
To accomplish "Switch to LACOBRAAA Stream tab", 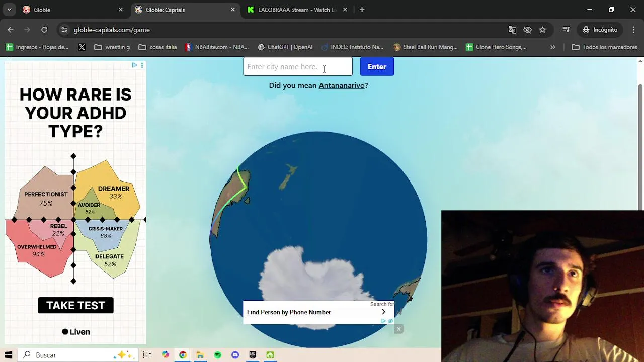I will 296,10.
